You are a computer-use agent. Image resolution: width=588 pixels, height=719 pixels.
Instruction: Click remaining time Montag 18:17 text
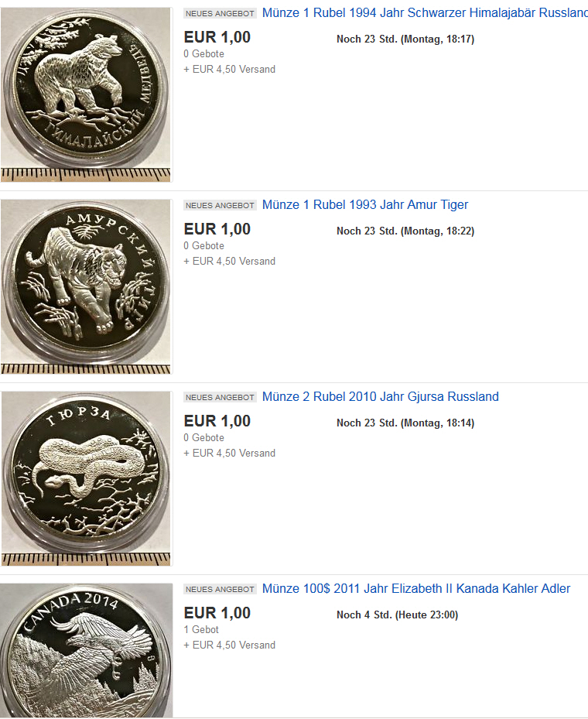pyautogui.click(x=405, y=39)
